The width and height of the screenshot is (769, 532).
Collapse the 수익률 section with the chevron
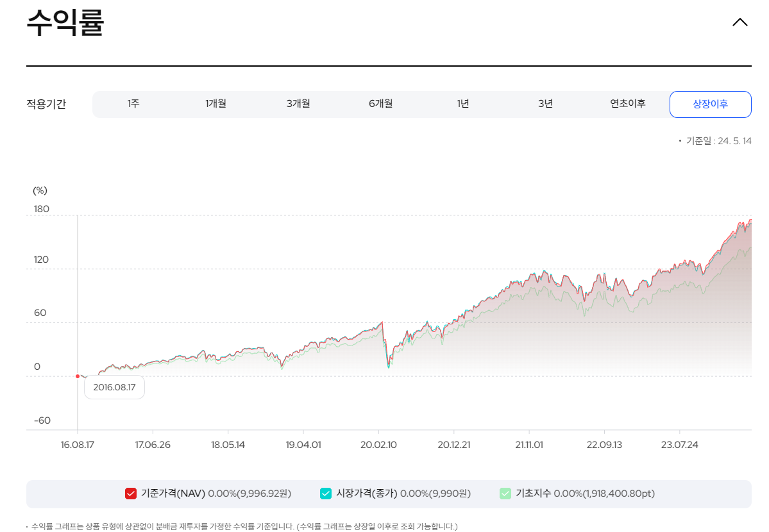pos(739,22)
